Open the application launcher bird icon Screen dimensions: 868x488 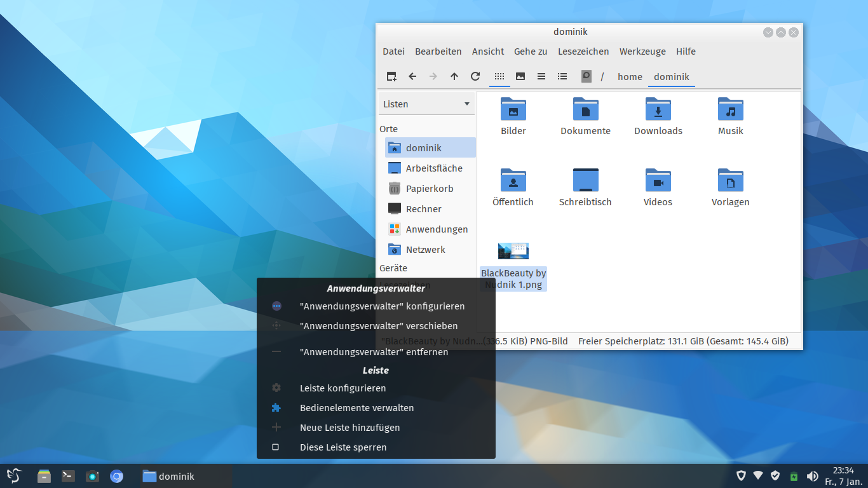point(13,476)
